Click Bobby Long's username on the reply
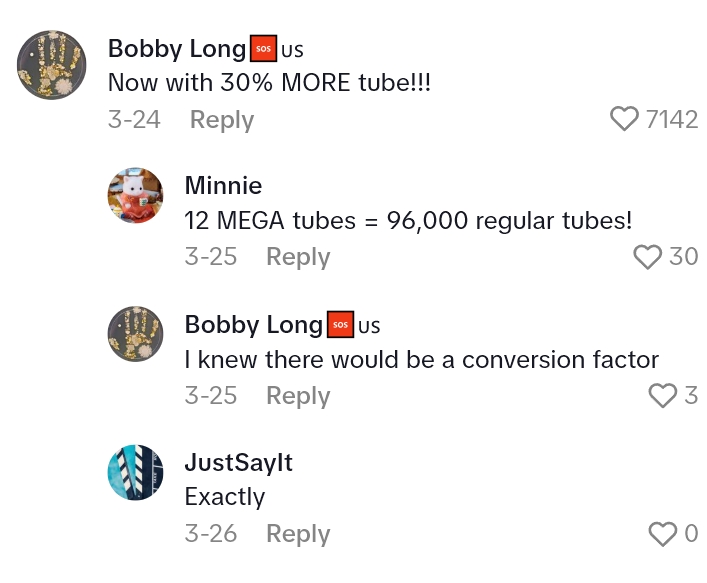Screen dimensions: 707x583 [x=253, y=325]
